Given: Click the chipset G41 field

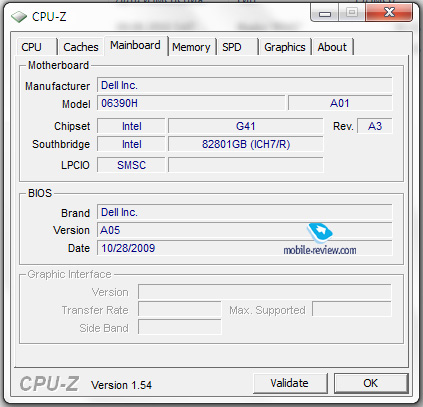Looking at the screenshot, I should (x=246, y=126).
